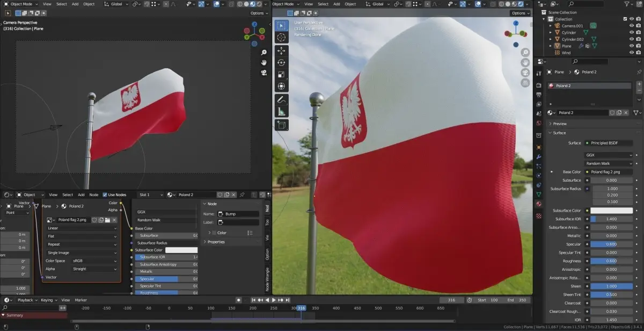The image size is (644, 331).
Task: Click the pan hand icon in left camera viewport
Action: pyautogui.click(x=264, y=62)
